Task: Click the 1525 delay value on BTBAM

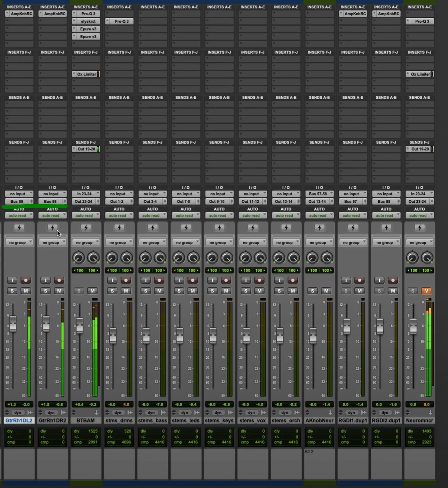Action: tap(93, 431)
